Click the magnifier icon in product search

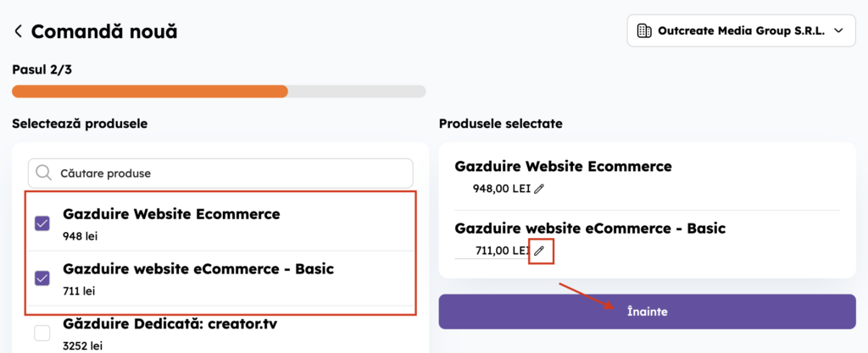point(44,174)
